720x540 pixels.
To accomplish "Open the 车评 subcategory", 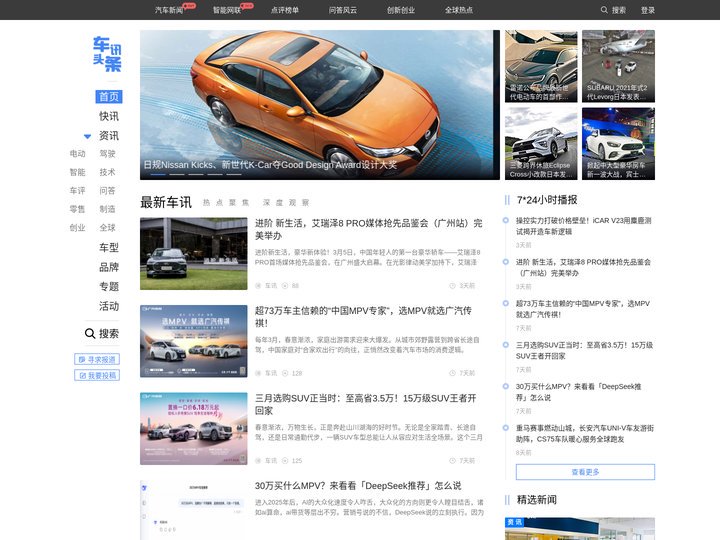I will tap(77, 191).
